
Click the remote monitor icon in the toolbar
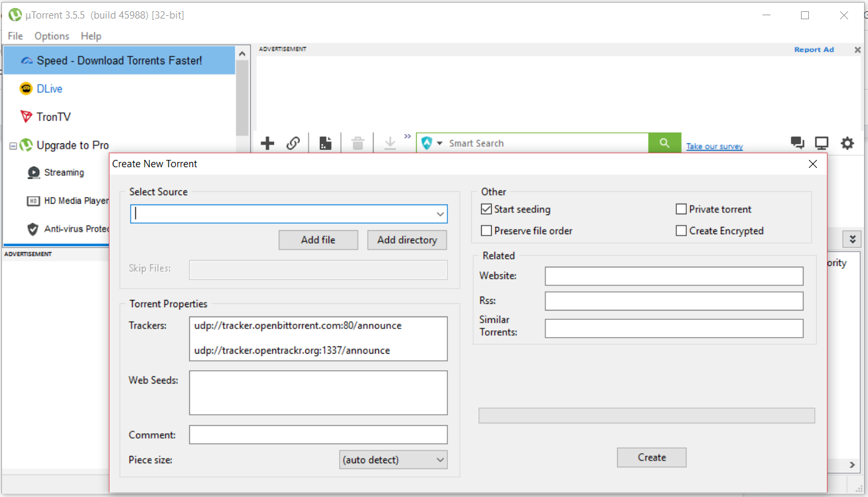[822, 143]
